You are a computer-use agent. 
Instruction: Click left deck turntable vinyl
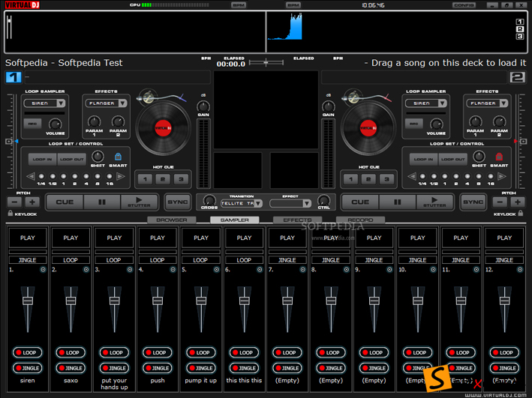pyautogui.click(x=163, y=128)
